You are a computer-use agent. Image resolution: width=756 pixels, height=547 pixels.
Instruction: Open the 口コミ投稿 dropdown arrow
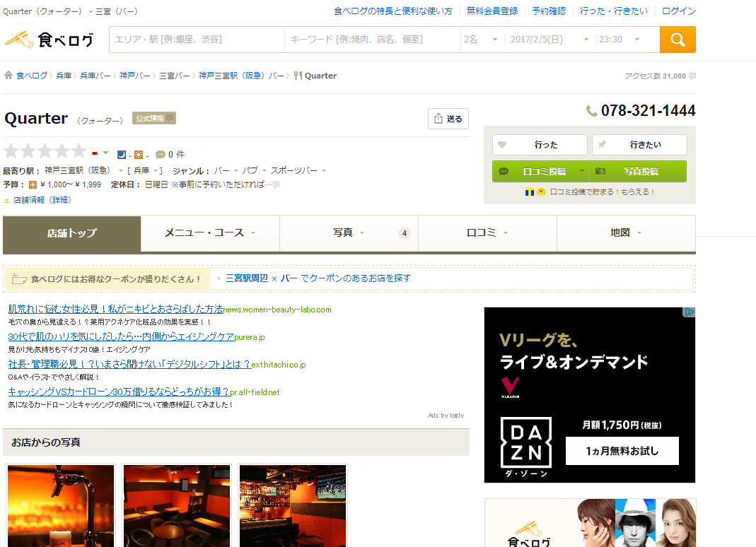582,171
